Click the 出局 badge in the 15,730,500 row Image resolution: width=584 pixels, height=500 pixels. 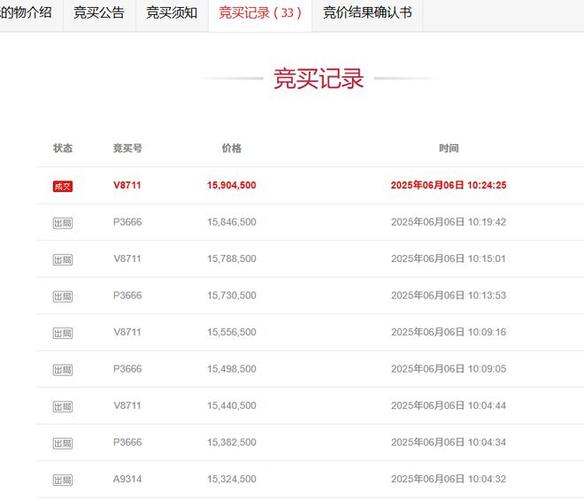(63, 296)
